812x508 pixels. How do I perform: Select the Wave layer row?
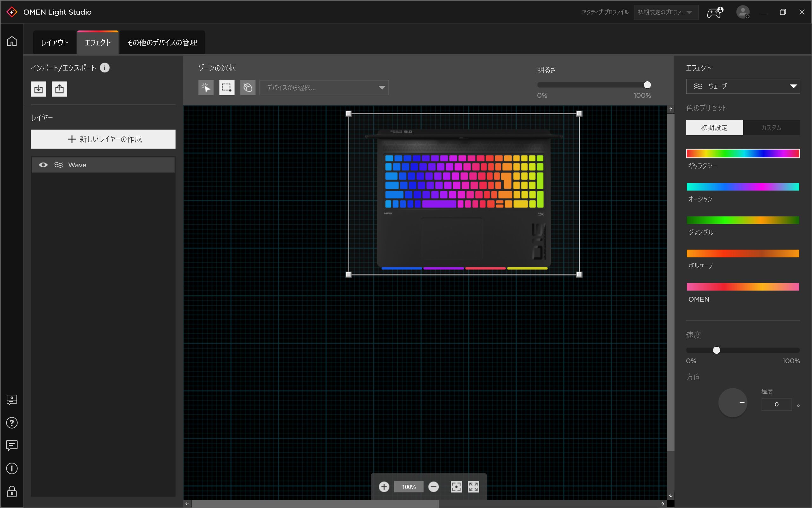pyautogui.click(x=103, y=165)
